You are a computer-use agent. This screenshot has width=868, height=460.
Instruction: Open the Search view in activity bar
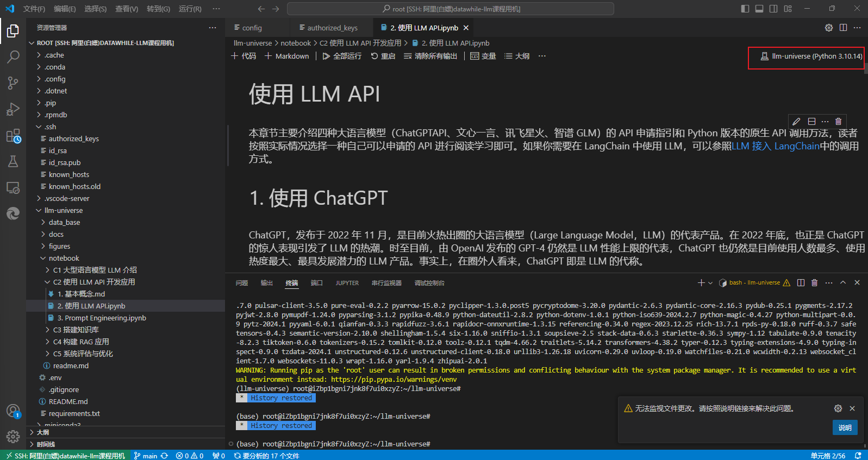click(13, 56)
